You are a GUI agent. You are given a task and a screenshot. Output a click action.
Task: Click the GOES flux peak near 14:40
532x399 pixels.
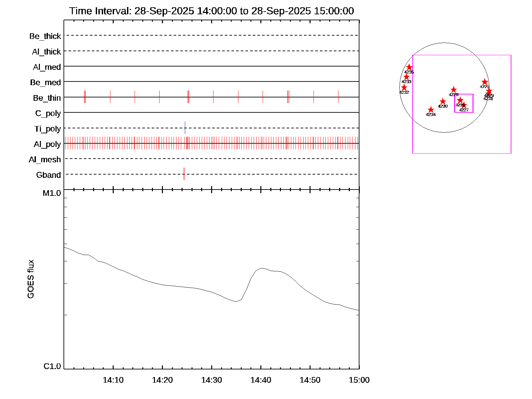point(262,268)
